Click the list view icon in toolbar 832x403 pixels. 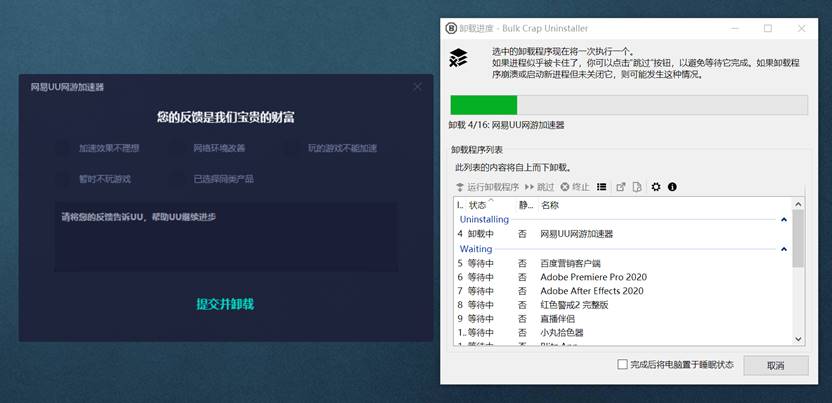[x=601, y=187]
